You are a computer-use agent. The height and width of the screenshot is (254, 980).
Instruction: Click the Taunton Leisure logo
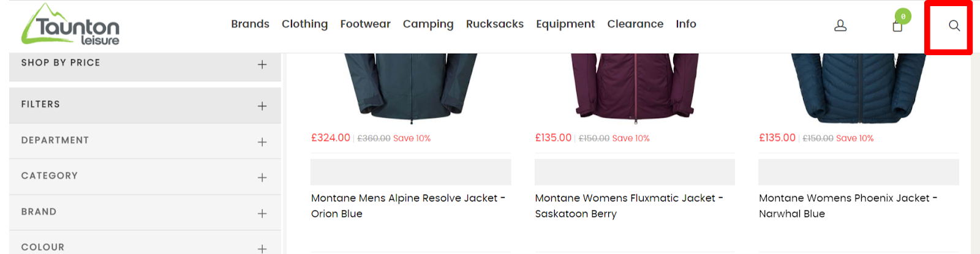pyautogui.click(x=70, y=25)
